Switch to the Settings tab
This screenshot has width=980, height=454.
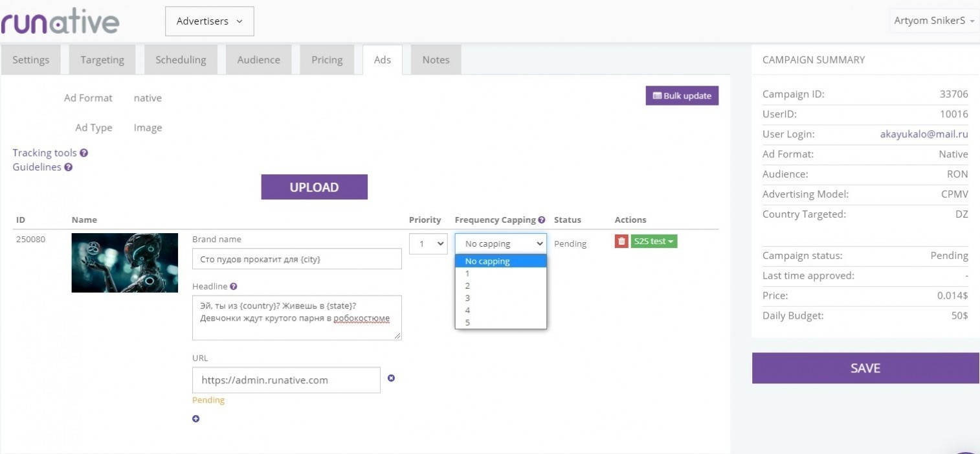pos(30,60)
